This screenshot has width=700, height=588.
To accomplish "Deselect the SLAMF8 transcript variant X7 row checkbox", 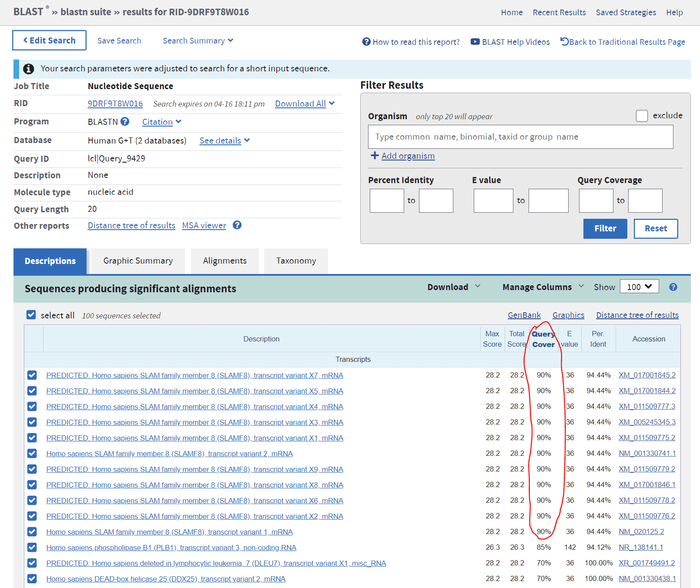I will (x=32, y=375).
